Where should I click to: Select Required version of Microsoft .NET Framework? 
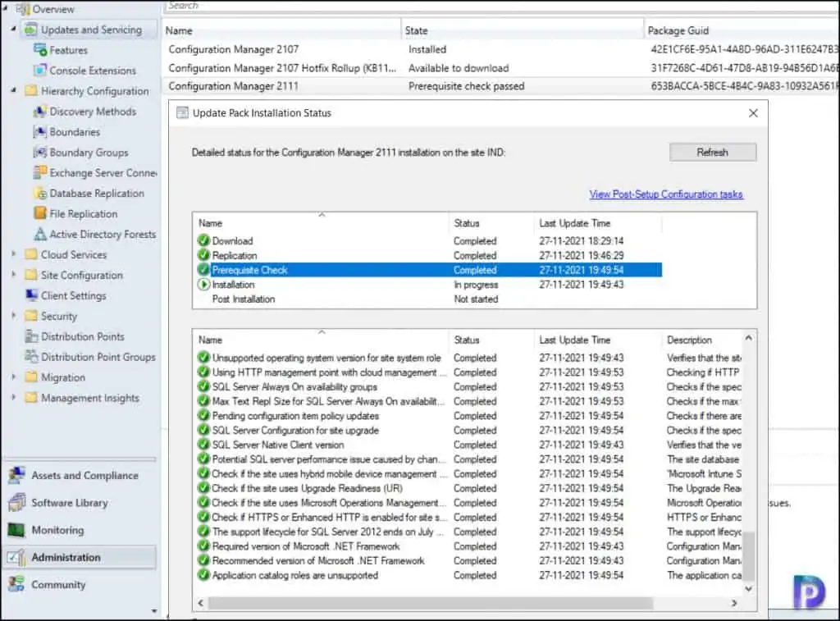click(468, 546)
